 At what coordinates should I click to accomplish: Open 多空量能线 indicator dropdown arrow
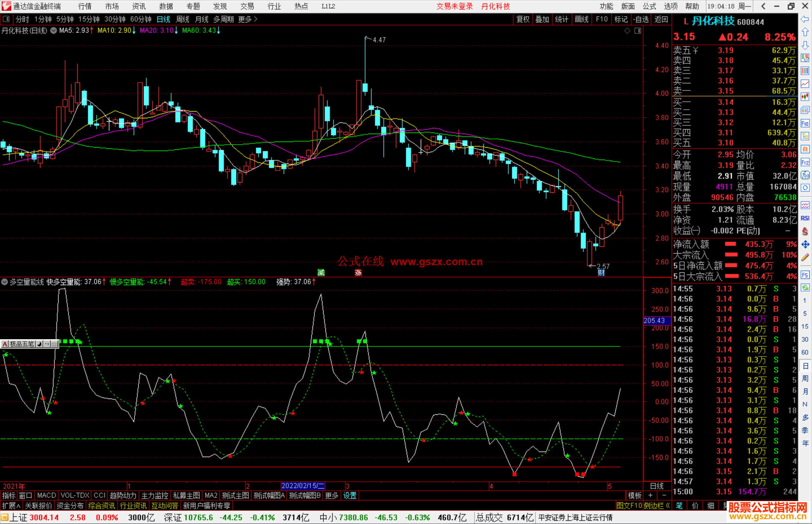[x=5, y=282]
